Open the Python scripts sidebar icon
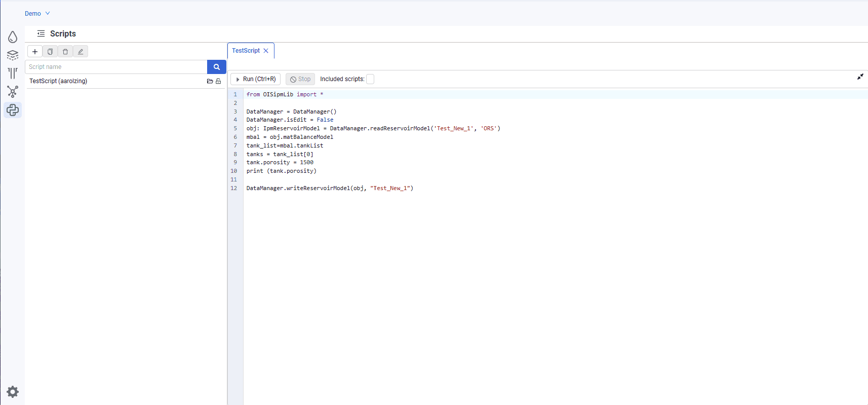 coord(13,110)
